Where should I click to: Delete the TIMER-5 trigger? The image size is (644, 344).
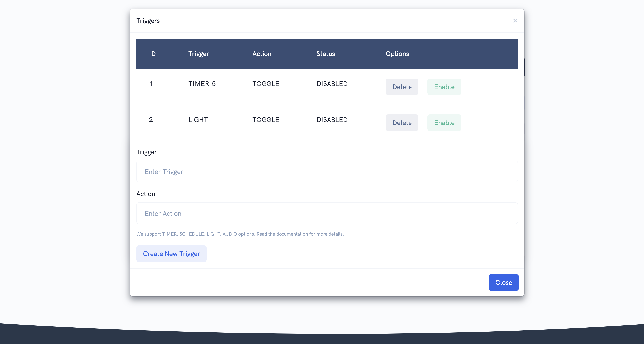click(401, 87)
